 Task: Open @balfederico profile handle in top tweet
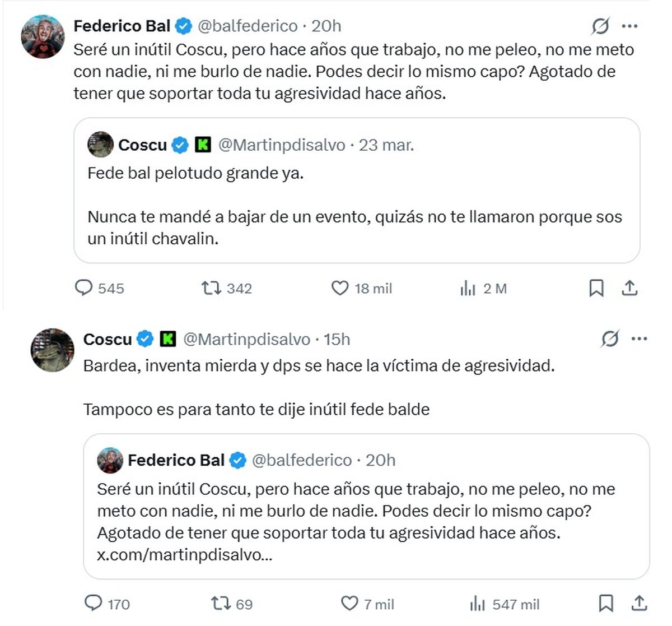(x=247, y=26)
